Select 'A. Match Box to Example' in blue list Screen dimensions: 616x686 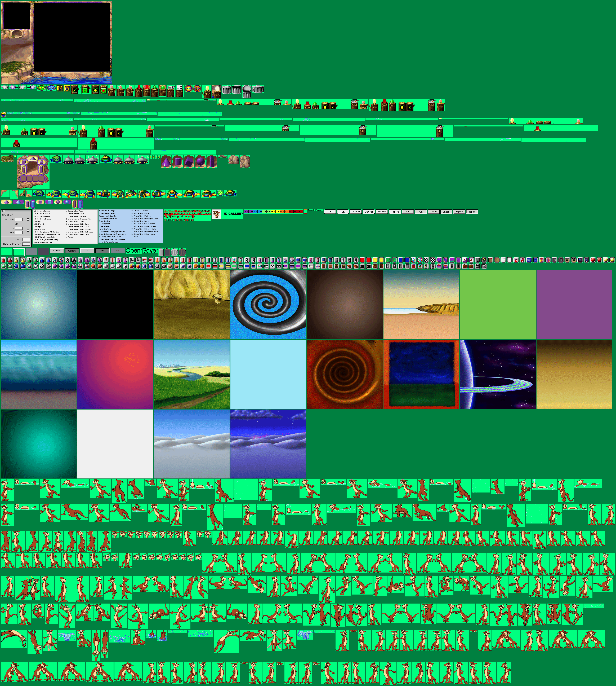point(107,211)
